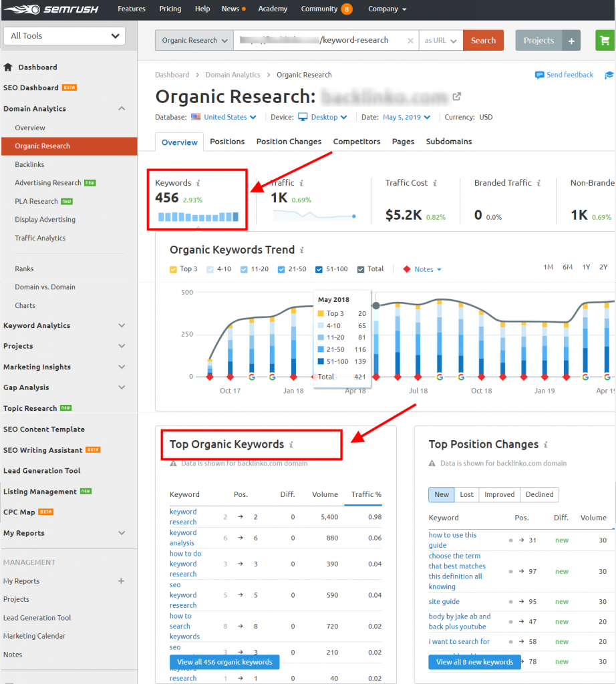Switch to the Pages tab
The image size is (616, 684).
403,142
